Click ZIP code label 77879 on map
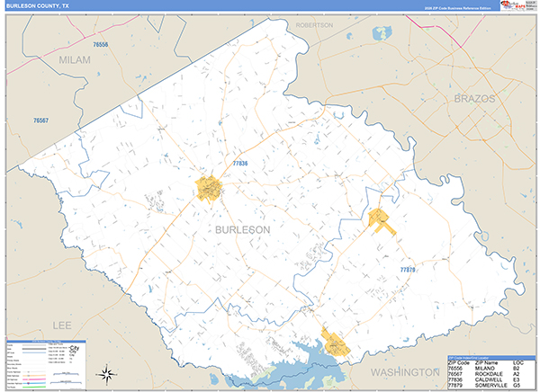The height and width of the screenshot is (392, 540). coord(408,270)
